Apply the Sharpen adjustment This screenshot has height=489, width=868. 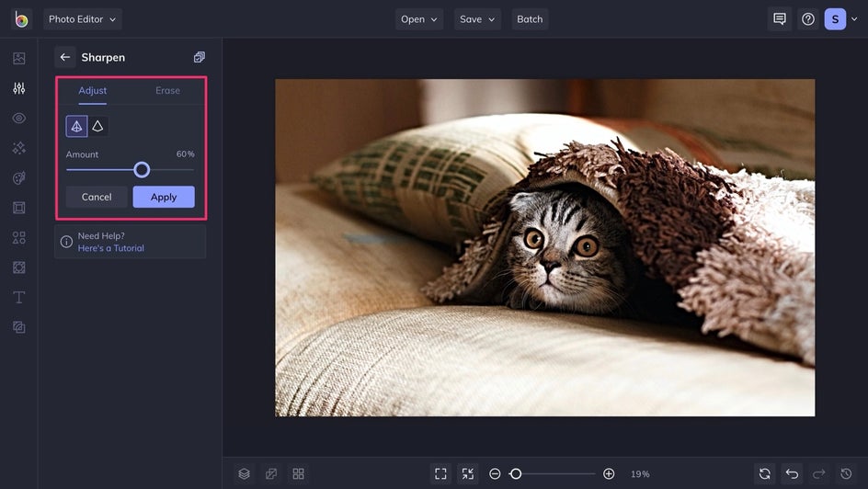[164, 197]
